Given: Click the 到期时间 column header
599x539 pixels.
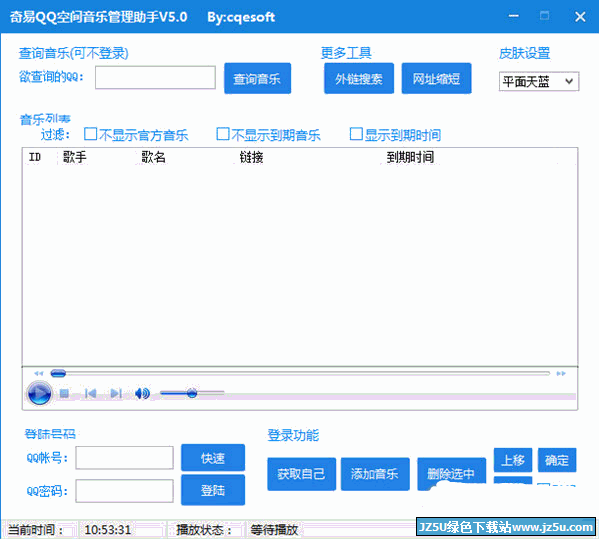Looking at the screenshot, I should click(410, 157).
